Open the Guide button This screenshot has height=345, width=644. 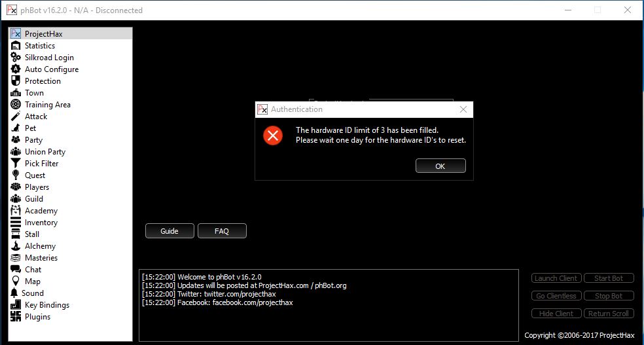(x=170, y=231)
